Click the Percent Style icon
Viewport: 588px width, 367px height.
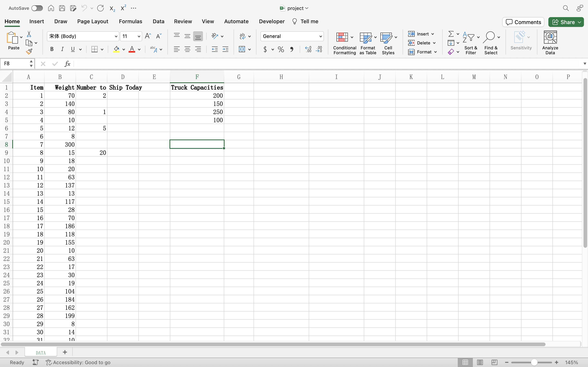point(281,49)
